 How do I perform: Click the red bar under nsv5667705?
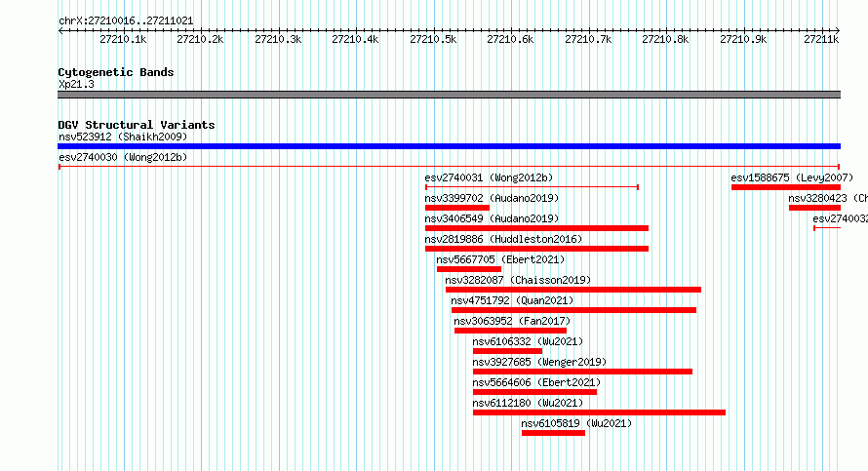pos(469,269)
